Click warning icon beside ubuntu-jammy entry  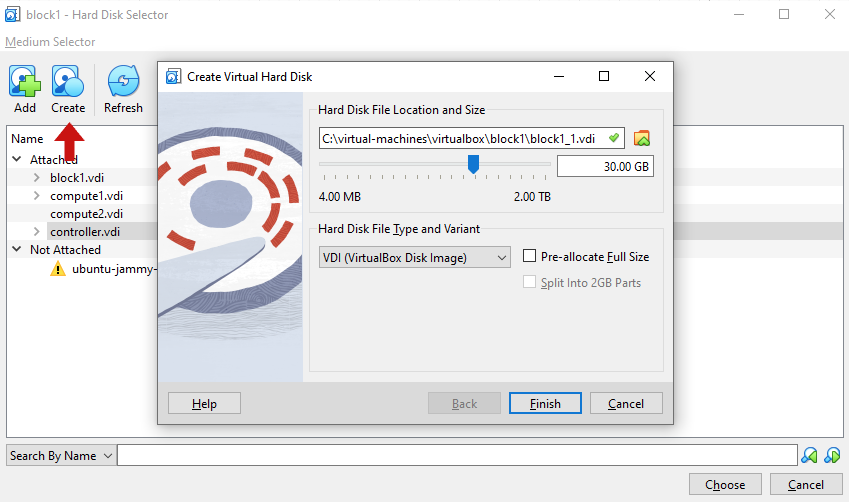point(58,269)
